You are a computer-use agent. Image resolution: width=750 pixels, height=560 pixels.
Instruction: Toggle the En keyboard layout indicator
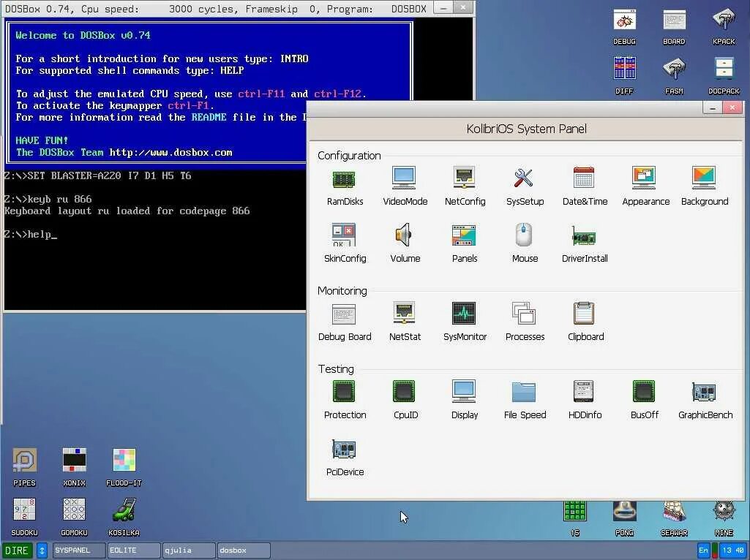pos(703,550)
